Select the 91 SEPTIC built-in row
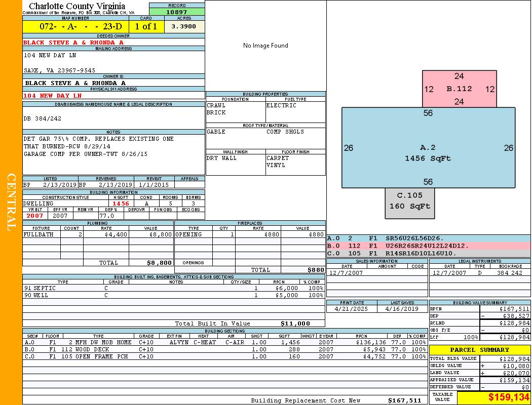Viewport: 532px width, 405px height. [174, 288]
